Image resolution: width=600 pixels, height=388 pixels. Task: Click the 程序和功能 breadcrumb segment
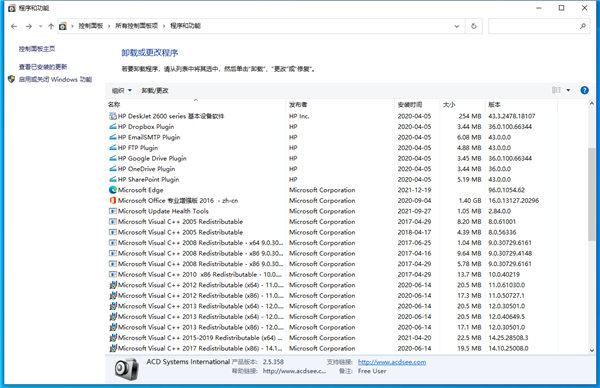pyautogui.click(x=186, y=26)
